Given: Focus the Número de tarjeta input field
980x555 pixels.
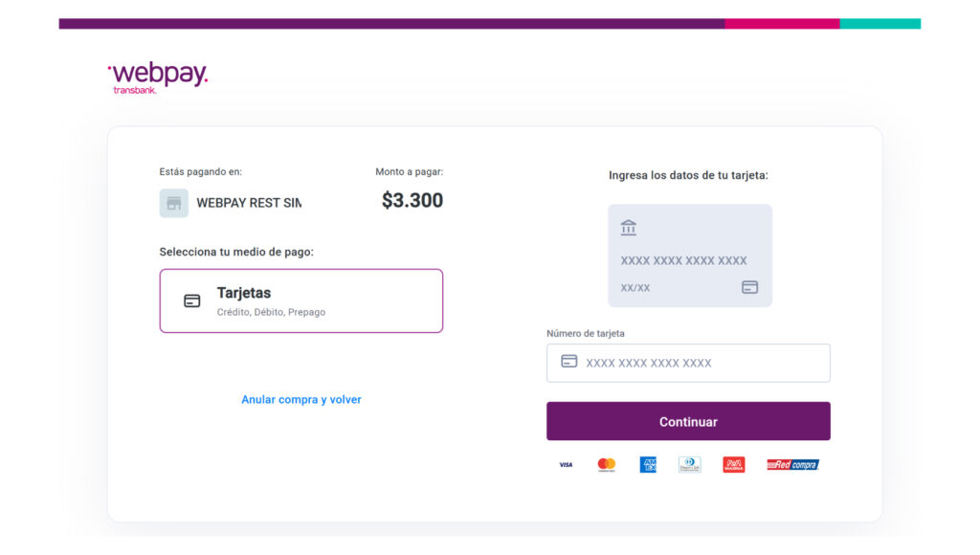Looking at the screenshot, I should click(703, 364).
